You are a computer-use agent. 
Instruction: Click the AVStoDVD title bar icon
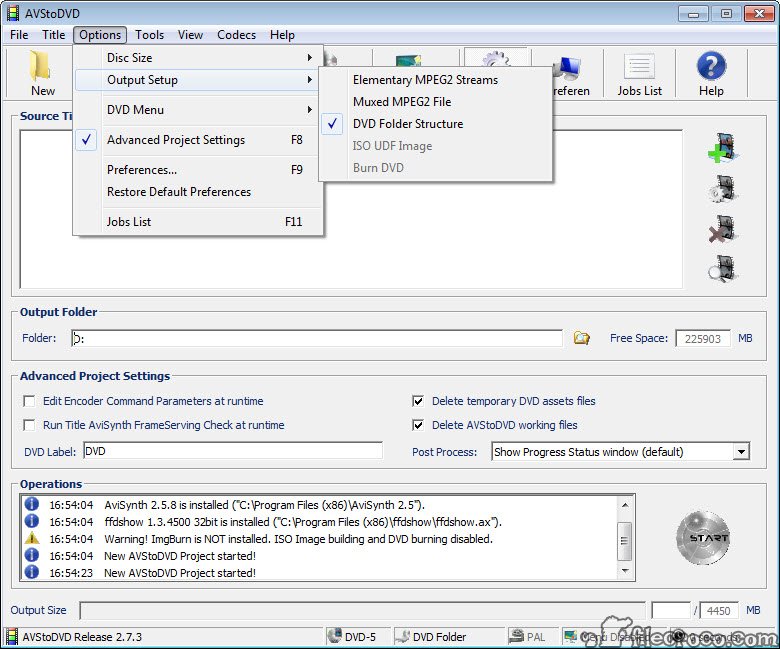pos(12,13)
